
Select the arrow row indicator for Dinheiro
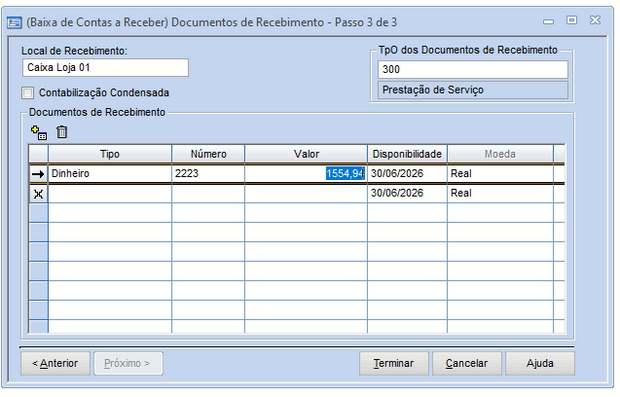38,174
